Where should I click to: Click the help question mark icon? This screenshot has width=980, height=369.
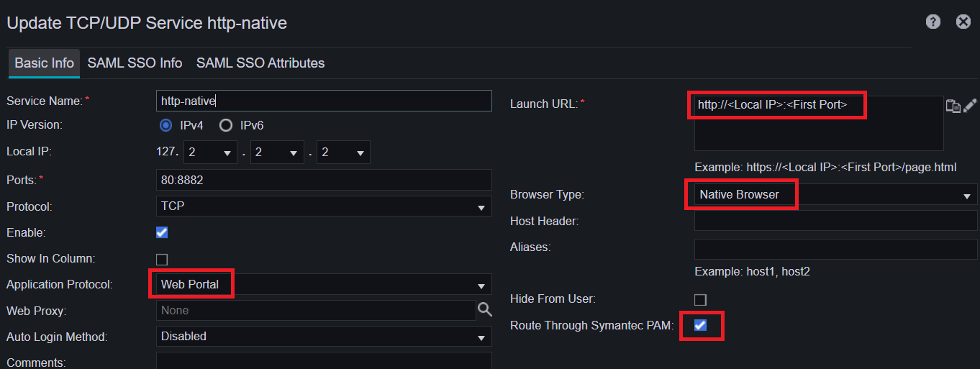click(933, 22)
